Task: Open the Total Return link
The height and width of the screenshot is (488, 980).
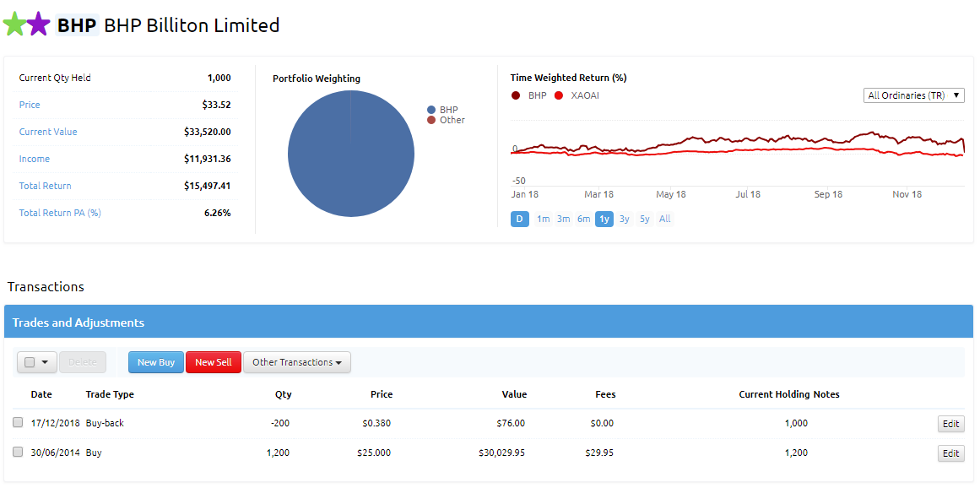Action: pos(45,186)
